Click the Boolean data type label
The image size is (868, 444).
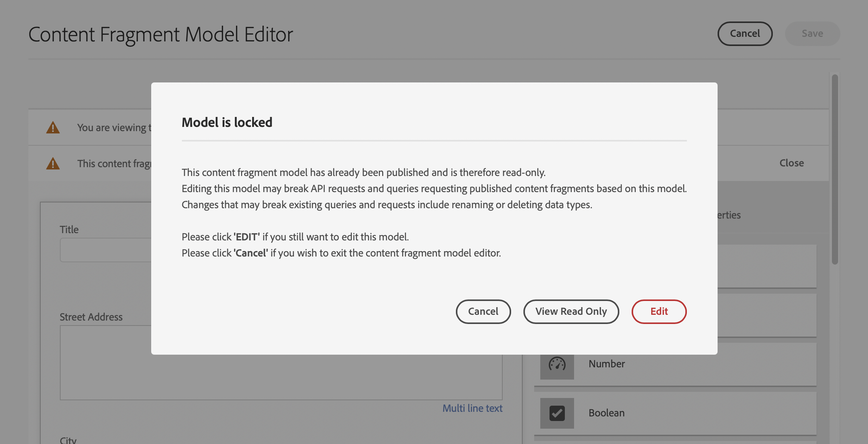point(607,413)
